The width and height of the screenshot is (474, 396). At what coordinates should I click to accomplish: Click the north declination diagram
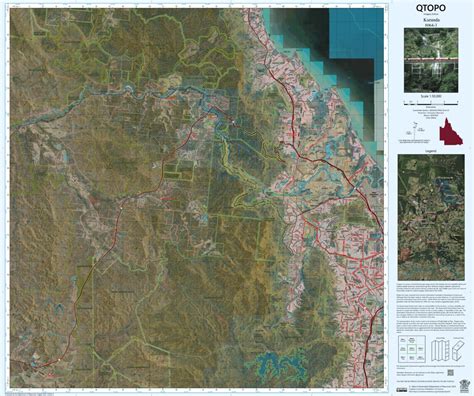coord(415,132)
